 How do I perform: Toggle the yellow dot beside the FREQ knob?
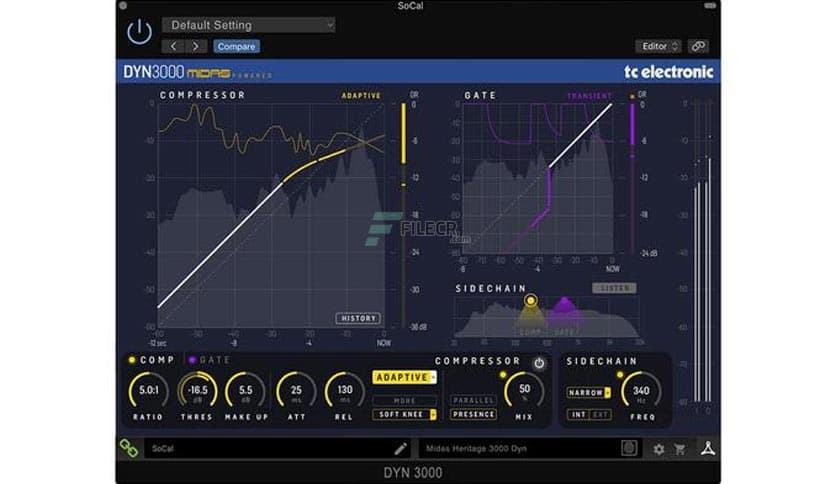[620, 375]
